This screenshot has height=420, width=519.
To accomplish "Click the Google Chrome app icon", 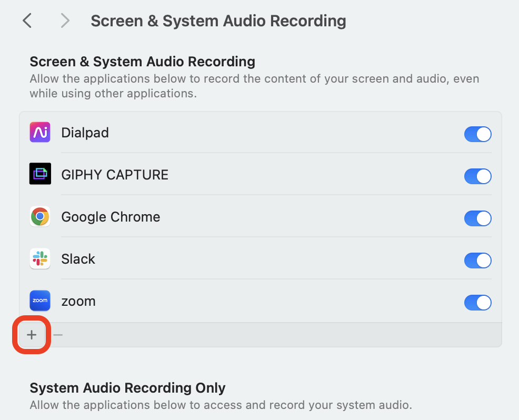I will pos(40,216).
